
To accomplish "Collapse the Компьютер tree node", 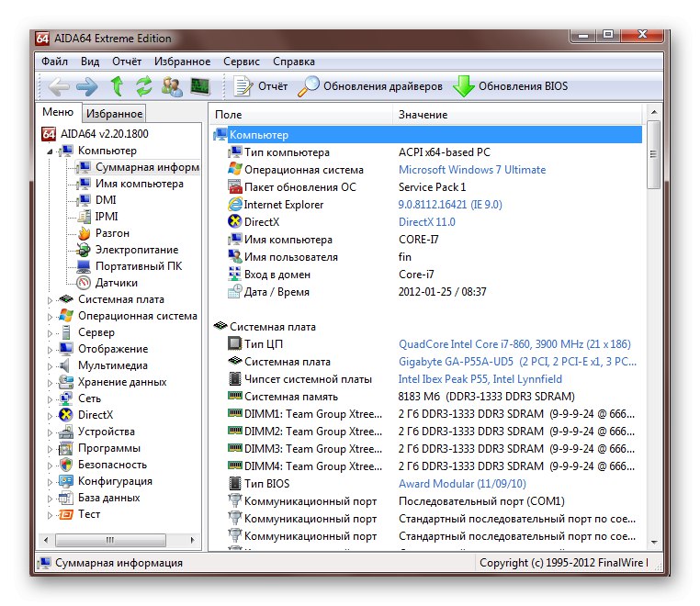I will (51, 151).
